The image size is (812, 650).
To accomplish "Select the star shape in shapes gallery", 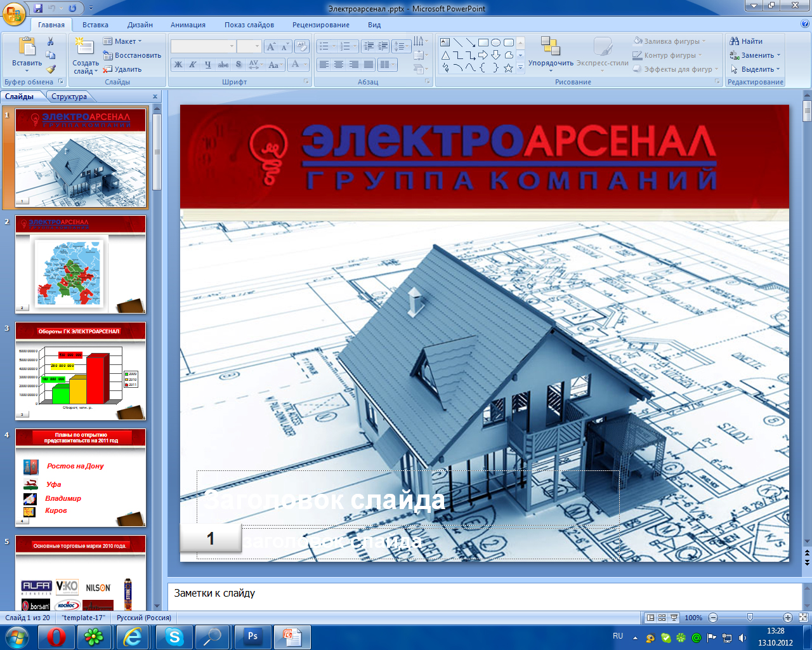I will (x=508, y=68).
